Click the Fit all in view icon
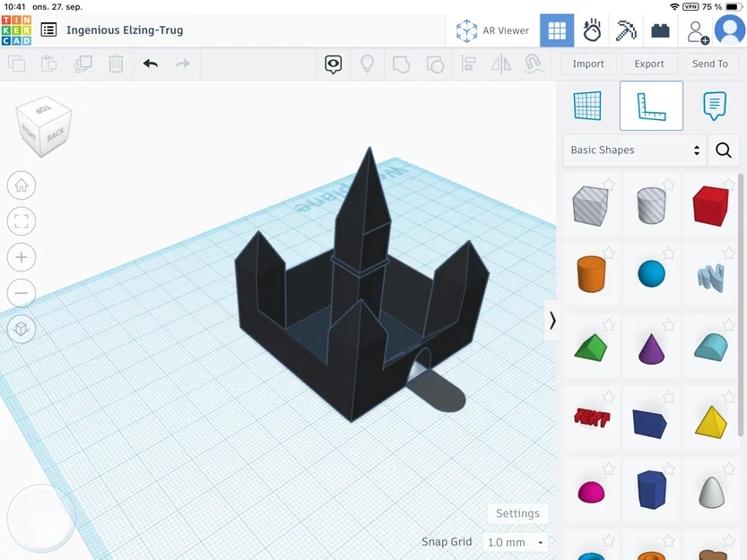Viewport: 747px width, 560px height. point(22,221)
